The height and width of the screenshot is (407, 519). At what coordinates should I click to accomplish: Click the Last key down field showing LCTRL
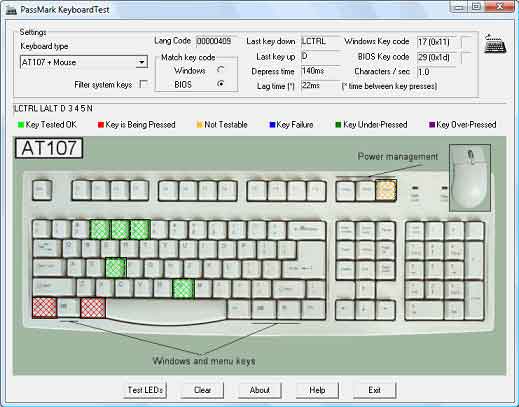[320, 41]
